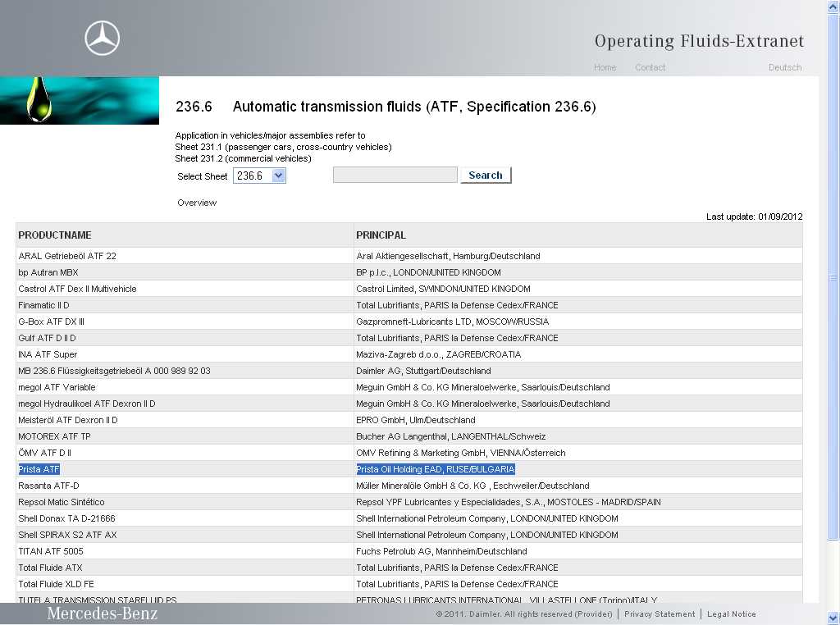Select Shell Donax TA D-21666
Image resolution: width=840 pixels, height=625 pixels.
tap(66, 518)
